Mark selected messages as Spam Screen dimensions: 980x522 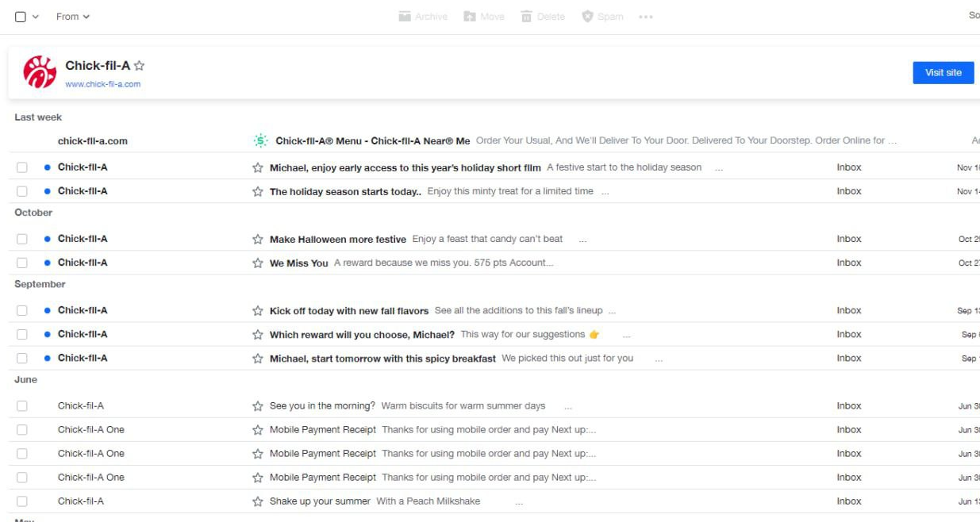[602, 17]
